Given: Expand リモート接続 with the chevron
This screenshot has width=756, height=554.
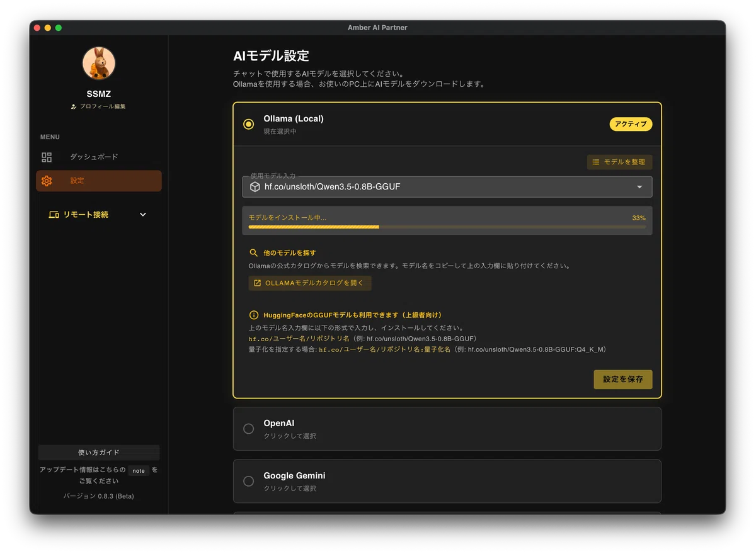Looking at the screenshot, I should click(143, 215).
